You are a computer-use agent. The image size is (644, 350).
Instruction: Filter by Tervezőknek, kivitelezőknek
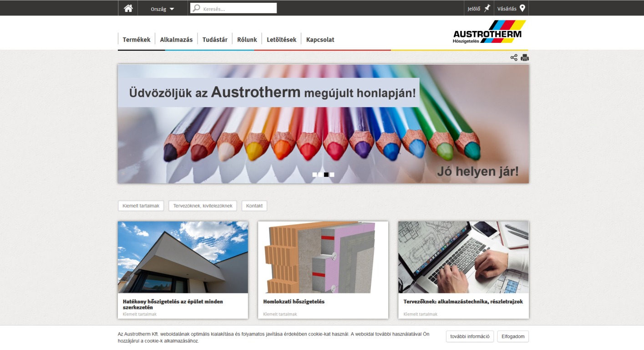(x=203, y=206)
